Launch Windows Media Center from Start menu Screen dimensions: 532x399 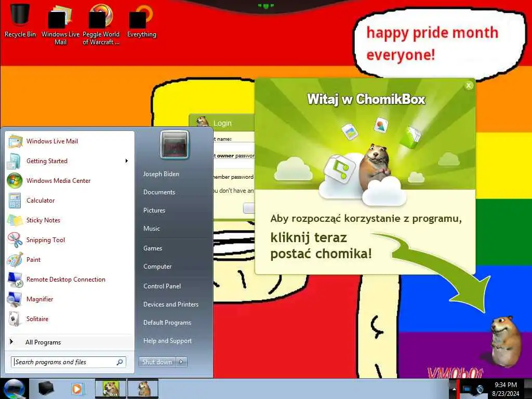[70, 180]
